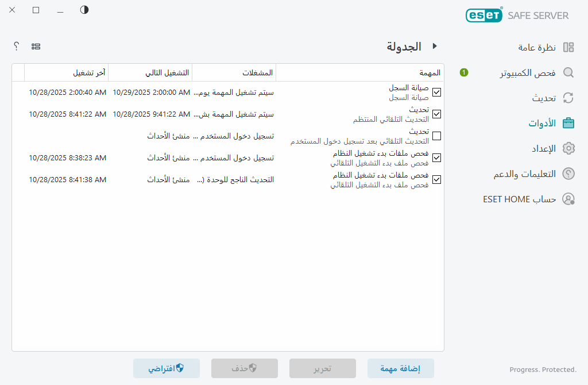Click the إضافة مهمة button
The width and height of the screenshot is (588, 385).
[400, 368]
